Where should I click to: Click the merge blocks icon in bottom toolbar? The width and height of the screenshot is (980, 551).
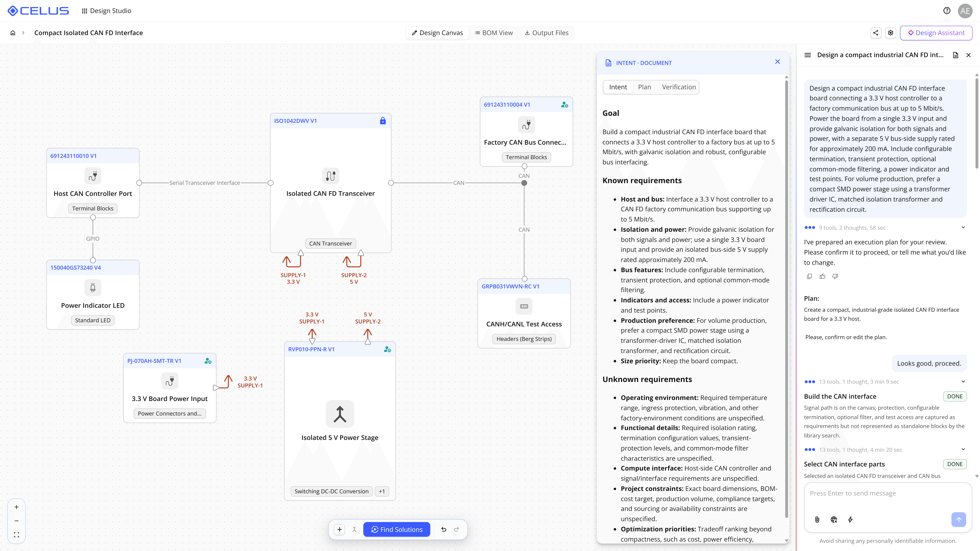354,529
